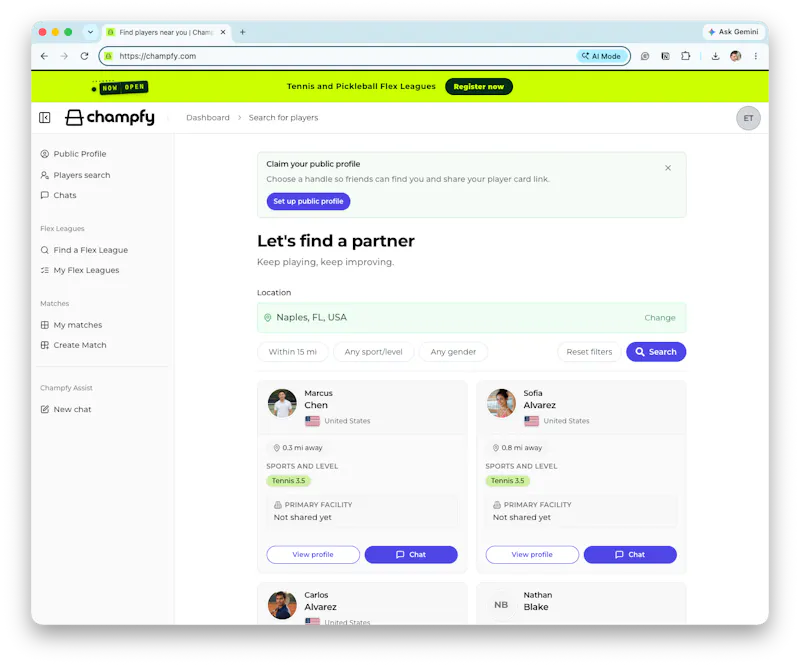
Task: Open Chrome three-dot menu
Action: click(756, 56)
